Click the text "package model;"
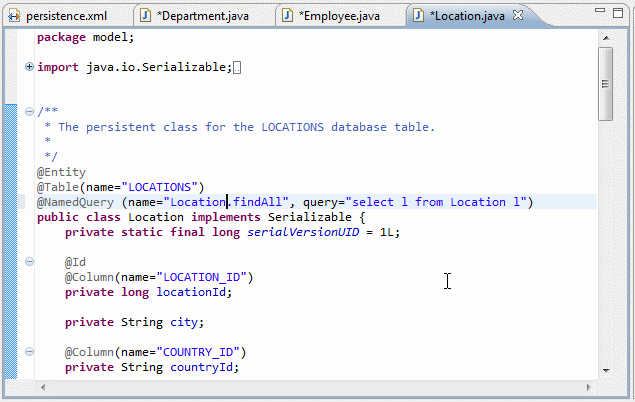This screenshot has width=635, height=402. click(85, 37)
